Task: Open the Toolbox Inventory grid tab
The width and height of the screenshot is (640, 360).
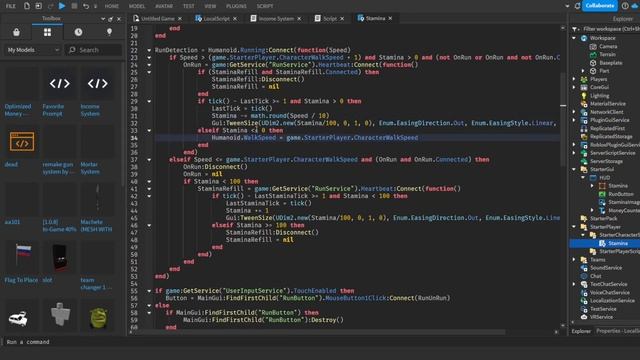Action: click(47, 32)
